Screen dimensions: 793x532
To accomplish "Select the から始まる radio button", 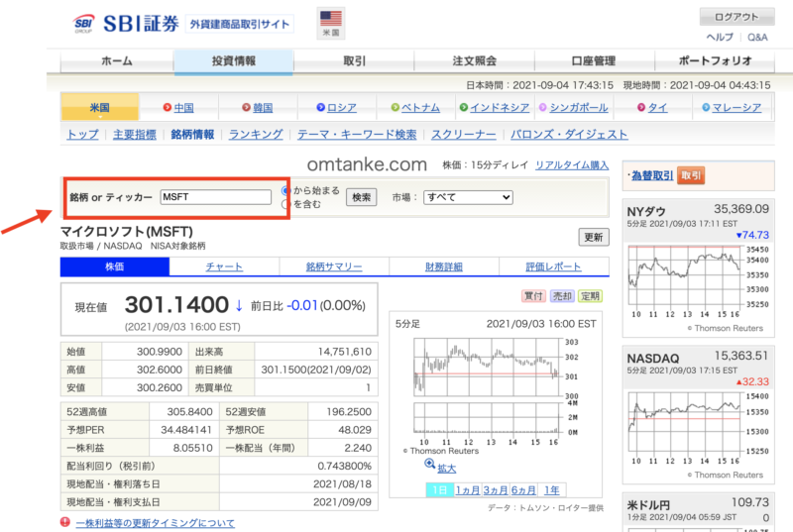I will point(285,190).
